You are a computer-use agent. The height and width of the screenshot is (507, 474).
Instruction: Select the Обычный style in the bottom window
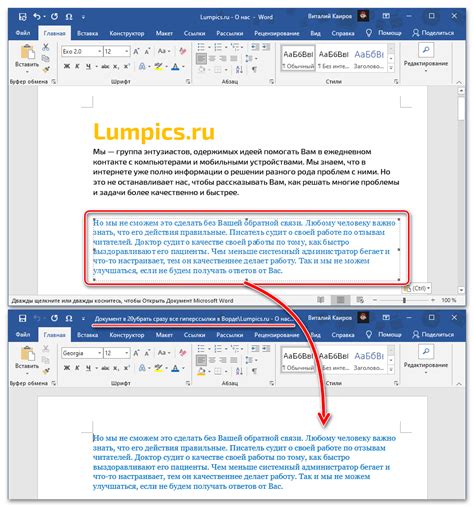(x=298, y=360)
